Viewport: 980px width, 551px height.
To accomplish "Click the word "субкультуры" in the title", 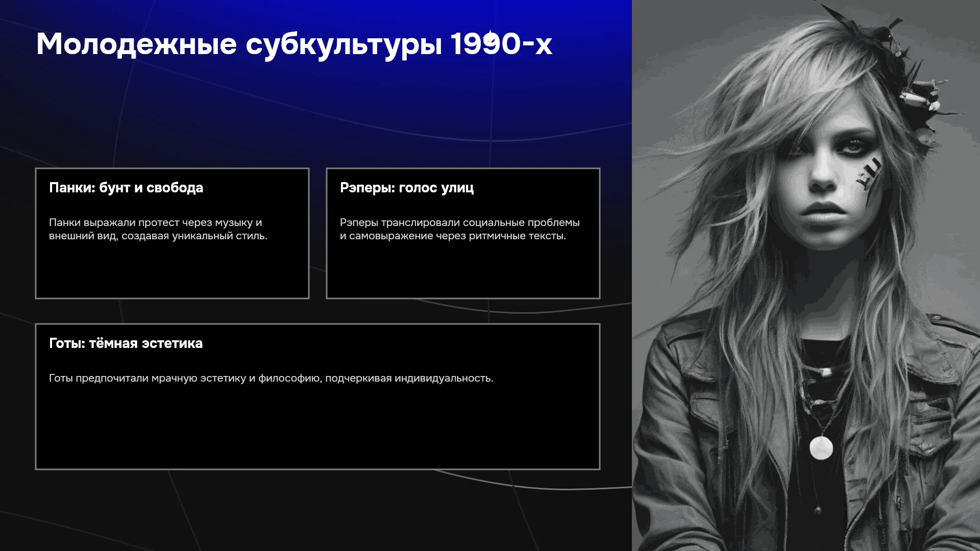I will coord(344,45).
